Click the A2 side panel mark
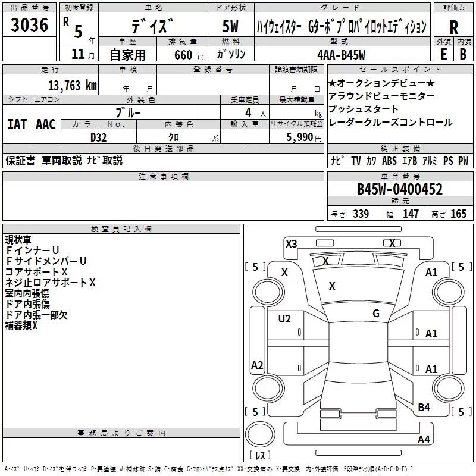Viewport: 476px width, 476px height. pyautogui.click(x=257, y=365)
